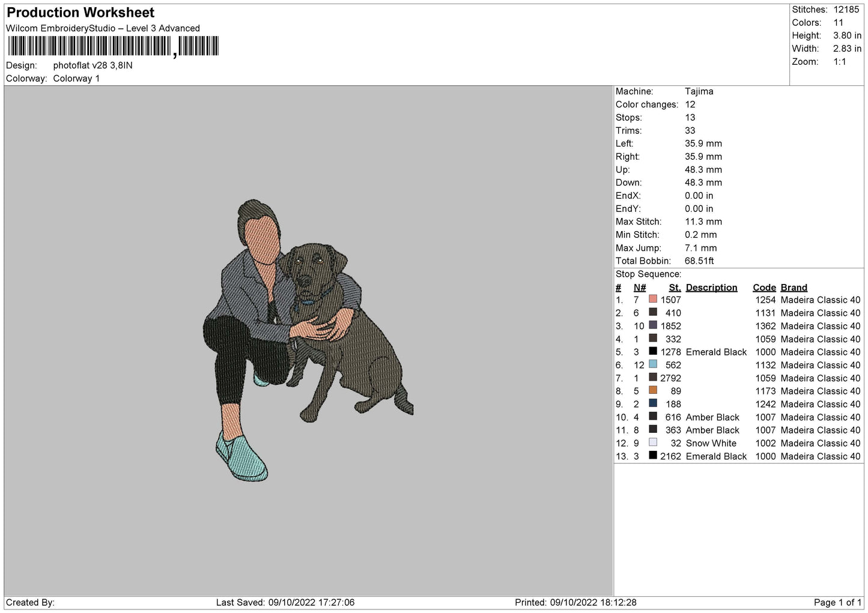Click the St. column header
Viewport: 868px width, 613px height.
675,288
